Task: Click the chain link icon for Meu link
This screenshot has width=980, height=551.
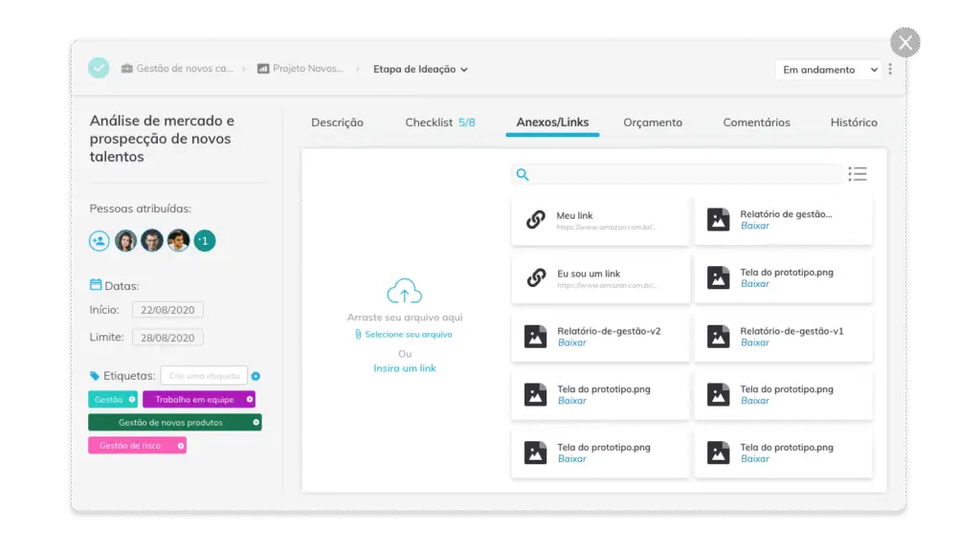Action: 536,220
